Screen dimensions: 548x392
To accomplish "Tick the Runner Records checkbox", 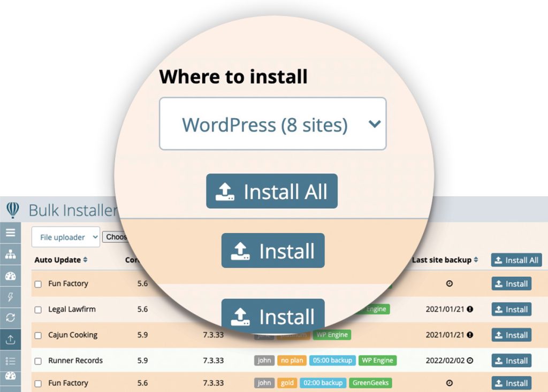I will coord(38,362).
